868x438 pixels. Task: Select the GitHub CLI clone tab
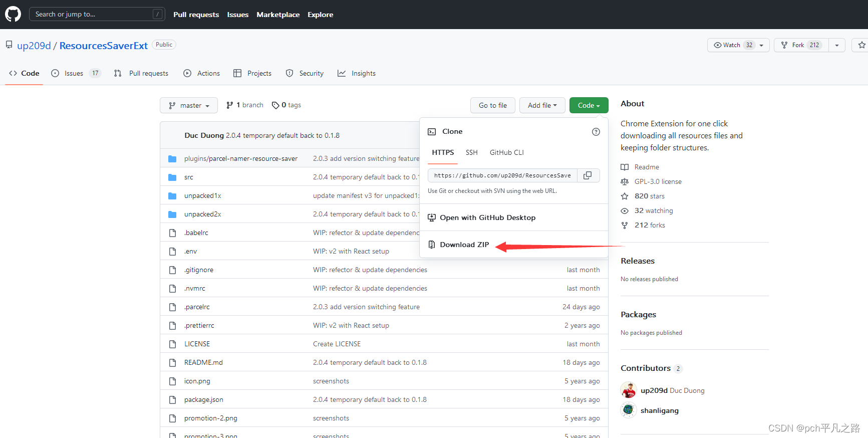(x=507, y=152)
